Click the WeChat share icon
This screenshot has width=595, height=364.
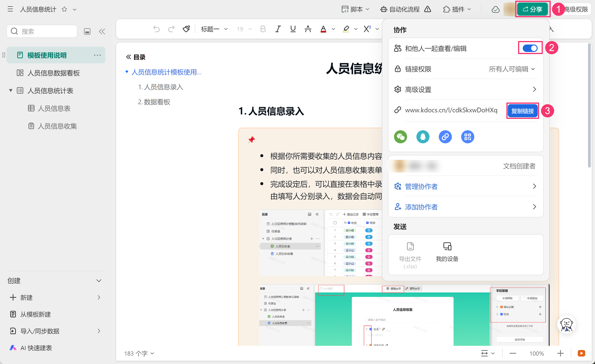tap(400, 137)
